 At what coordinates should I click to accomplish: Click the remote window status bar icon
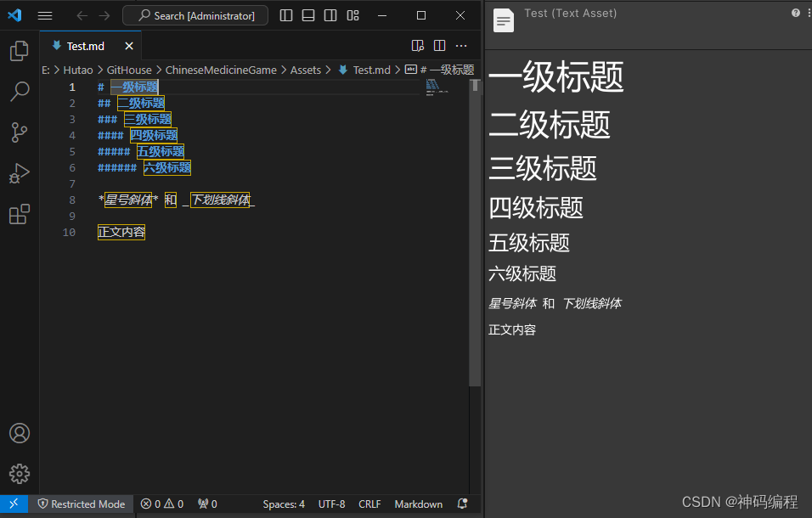click(14, 504)
